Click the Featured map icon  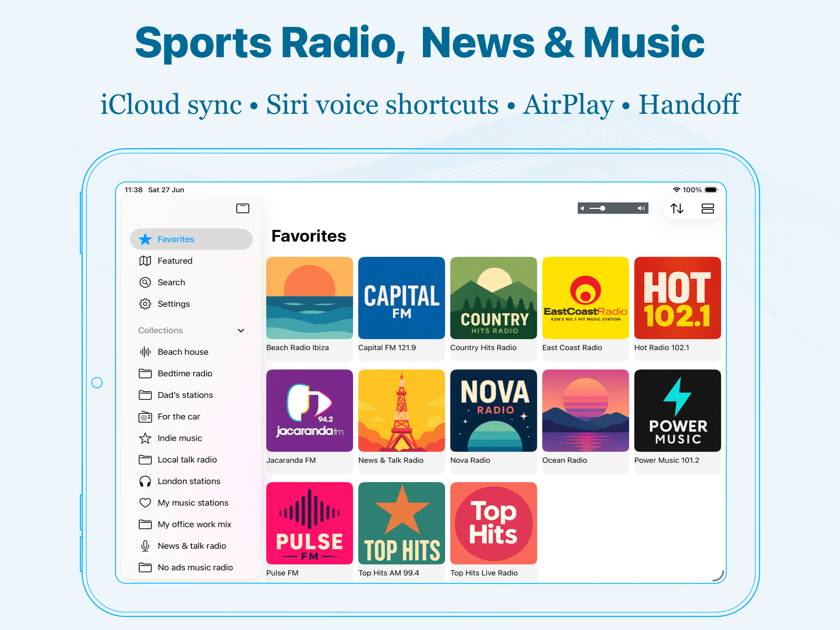tap(145, 261)
